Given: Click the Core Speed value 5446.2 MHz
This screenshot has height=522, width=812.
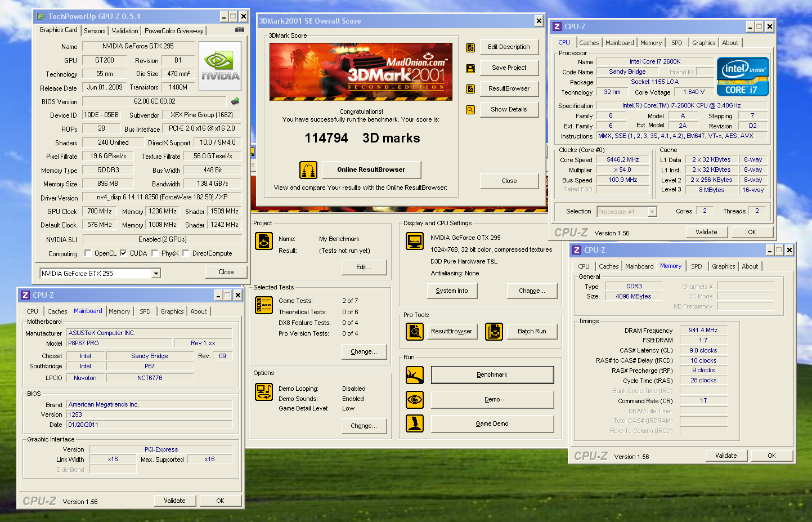Looking at the screenshot, I should (623, 160).
